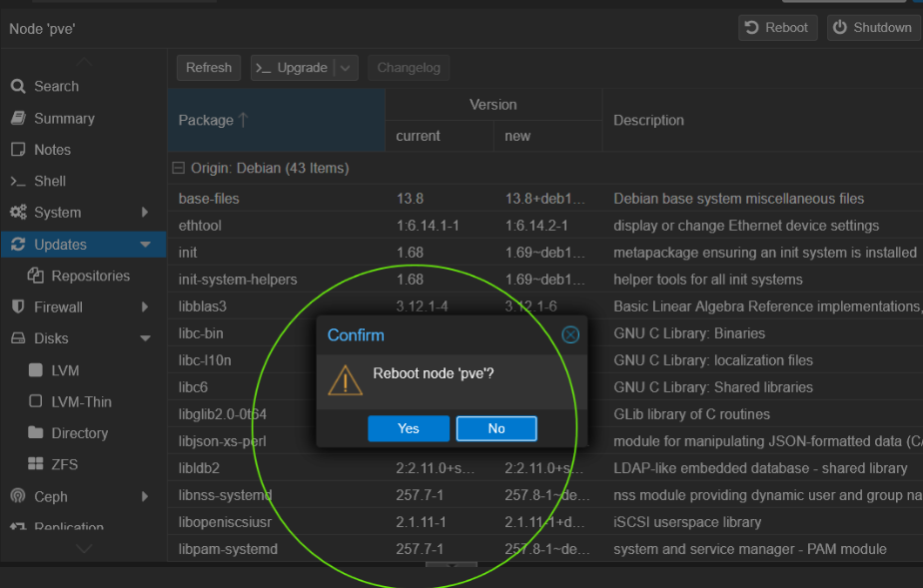The height and width of the screenshot is (588, 923).
Task: Click the Notes sticky-note icon
Action: click(x=18, y=150)
